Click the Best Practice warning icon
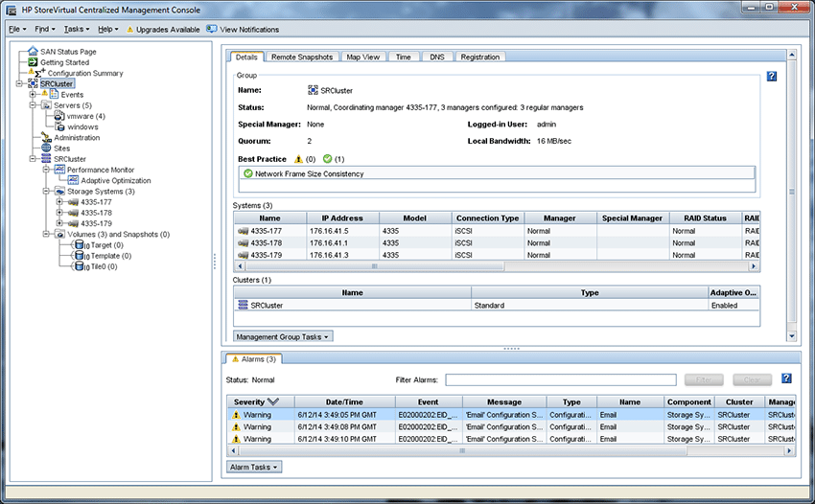 tap(298, 159)
